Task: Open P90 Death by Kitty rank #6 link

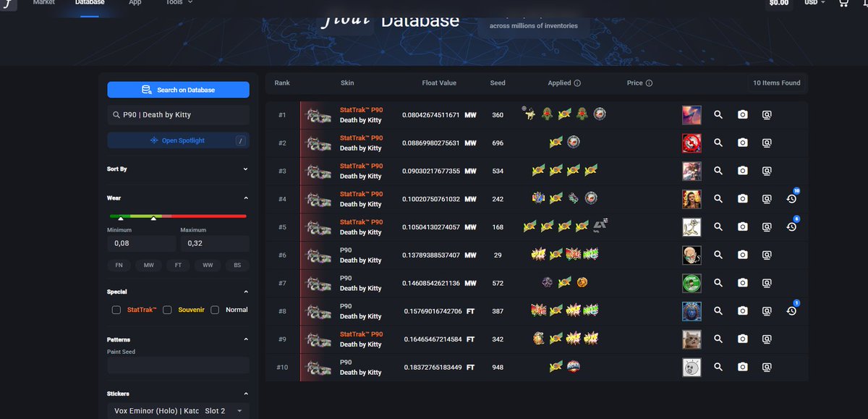Action: pos(360,255)
